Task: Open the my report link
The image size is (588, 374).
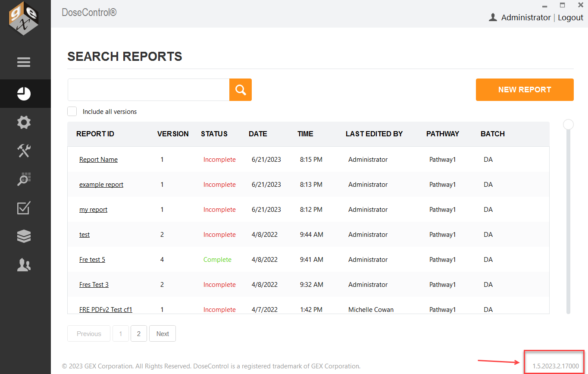Action: 93,210
